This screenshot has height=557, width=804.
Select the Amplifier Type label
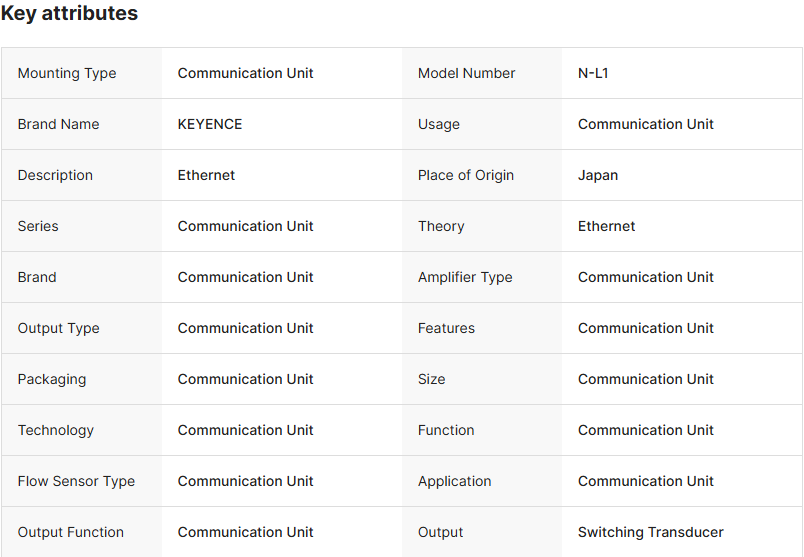click(465, 277)
